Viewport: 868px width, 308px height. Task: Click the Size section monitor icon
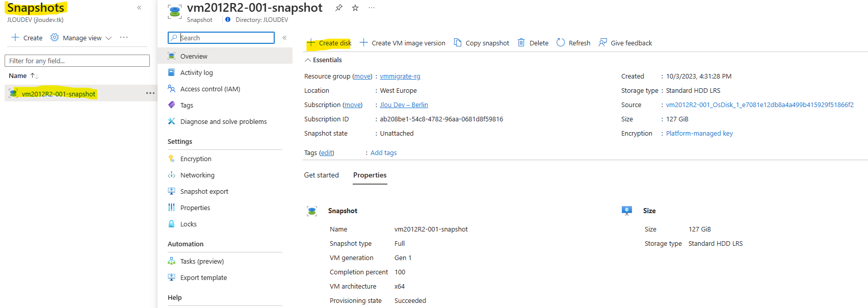(627, 211)
